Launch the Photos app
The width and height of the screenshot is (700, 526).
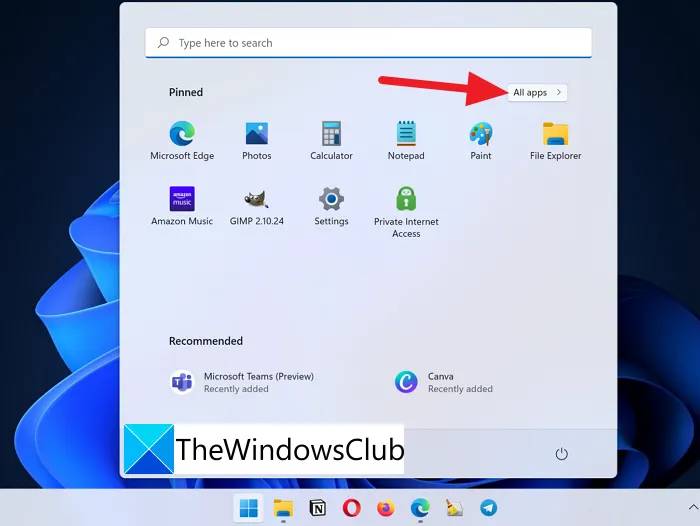(257, 140)
